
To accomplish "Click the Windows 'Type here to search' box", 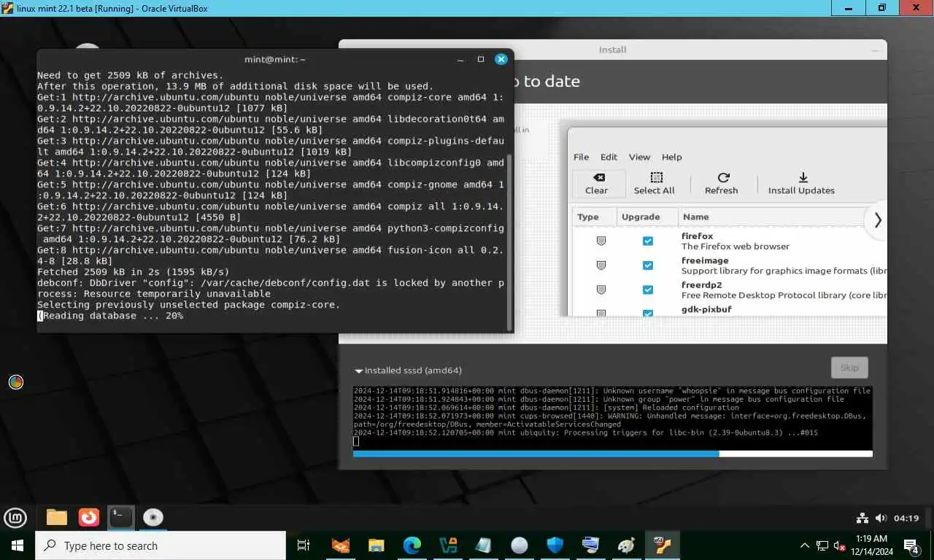I will (x=160, y=545).
